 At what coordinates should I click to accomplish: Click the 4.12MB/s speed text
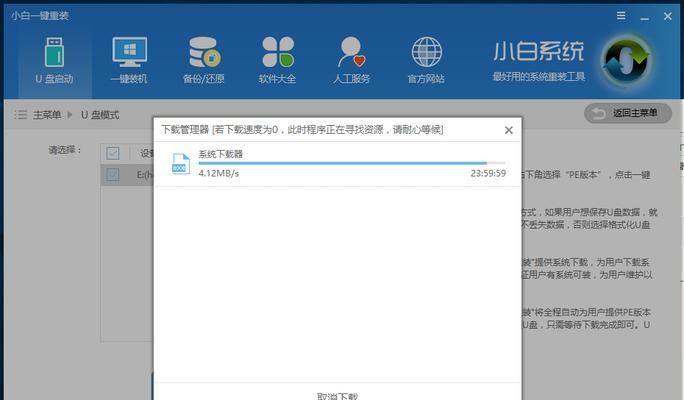(219, 174)
